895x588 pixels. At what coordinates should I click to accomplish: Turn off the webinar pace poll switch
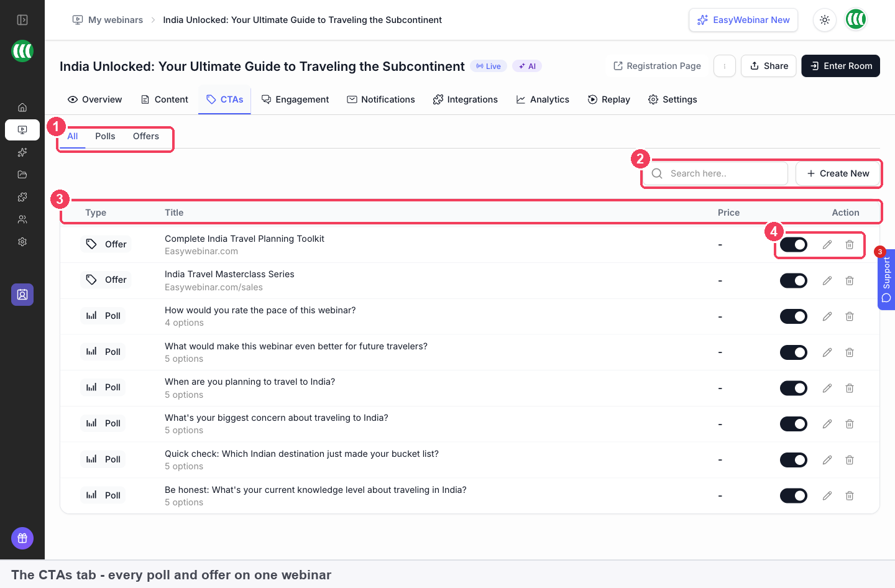click(794, 316)
